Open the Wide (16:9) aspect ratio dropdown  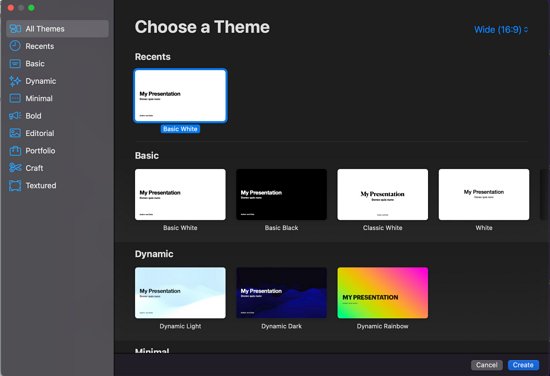[x=501, y=30]
